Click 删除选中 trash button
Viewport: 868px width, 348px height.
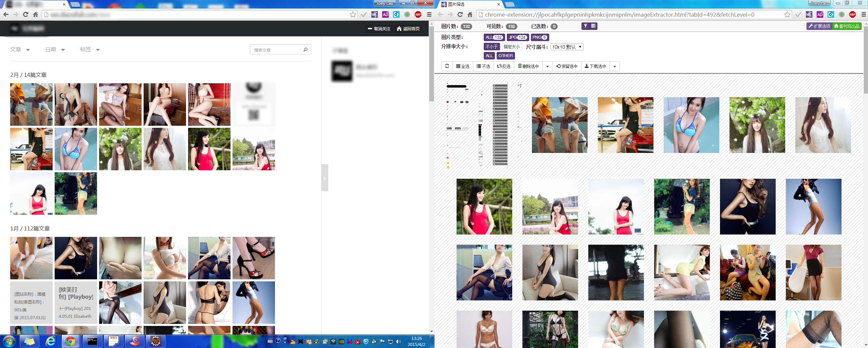point(528,66)
